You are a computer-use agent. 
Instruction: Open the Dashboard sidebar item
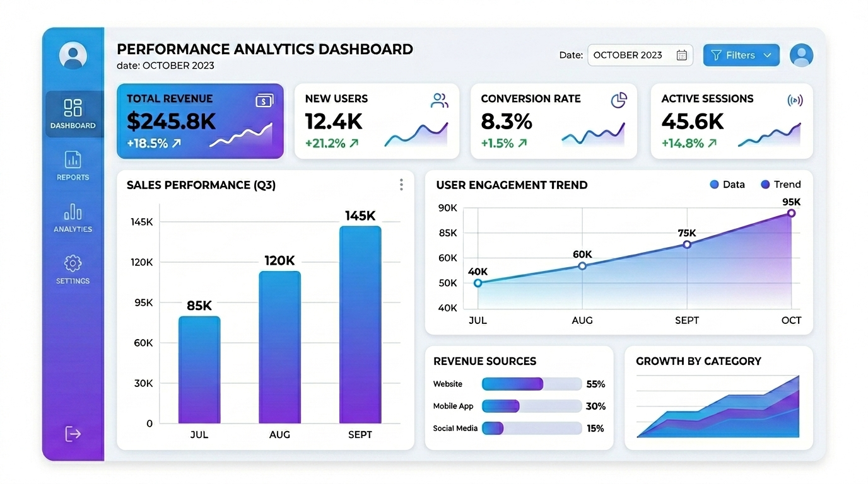[73, 114]
